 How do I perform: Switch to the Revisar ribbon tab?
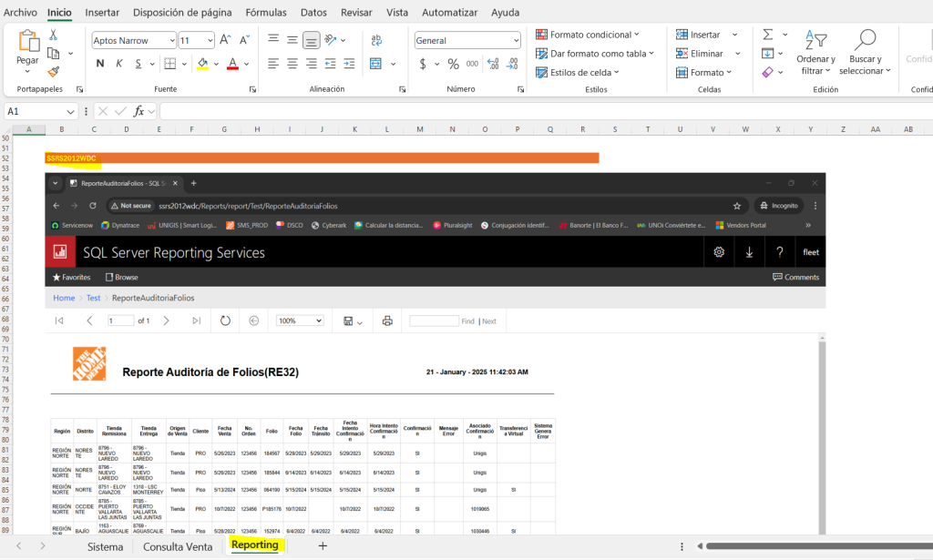coord(356,13)
